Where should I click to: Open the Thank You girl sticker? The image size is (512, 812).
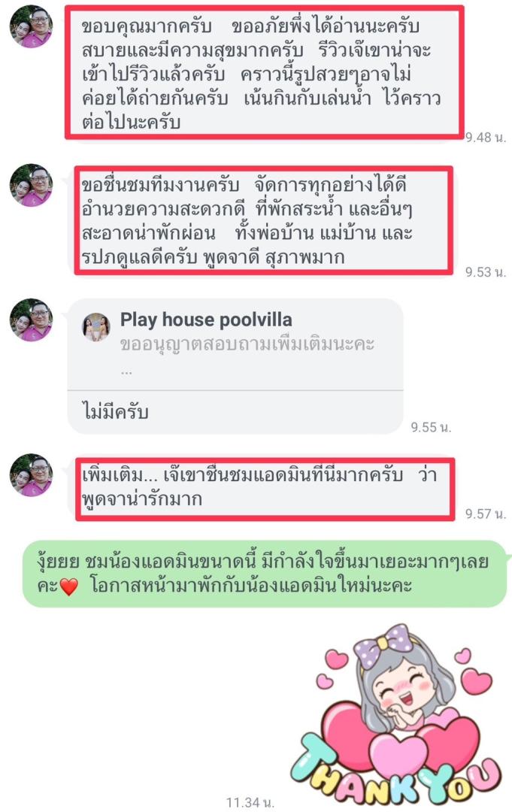coord(396,715)
